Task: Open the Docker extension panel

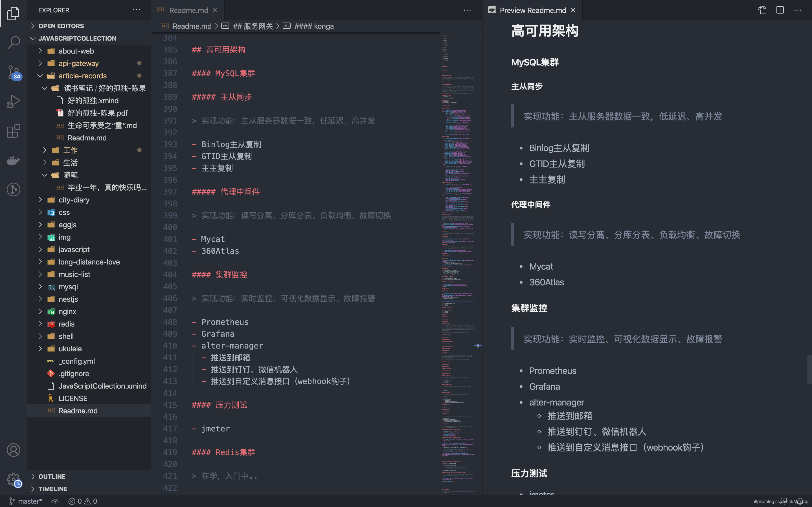Action: pos(14,160)
